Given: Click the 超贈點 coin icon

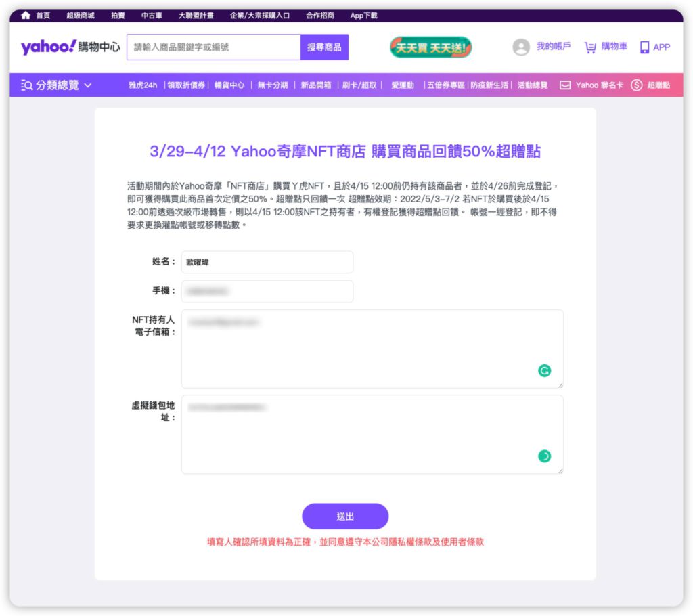Looking at the screenshot, I should pyautogui.click(x=636, y=85).
